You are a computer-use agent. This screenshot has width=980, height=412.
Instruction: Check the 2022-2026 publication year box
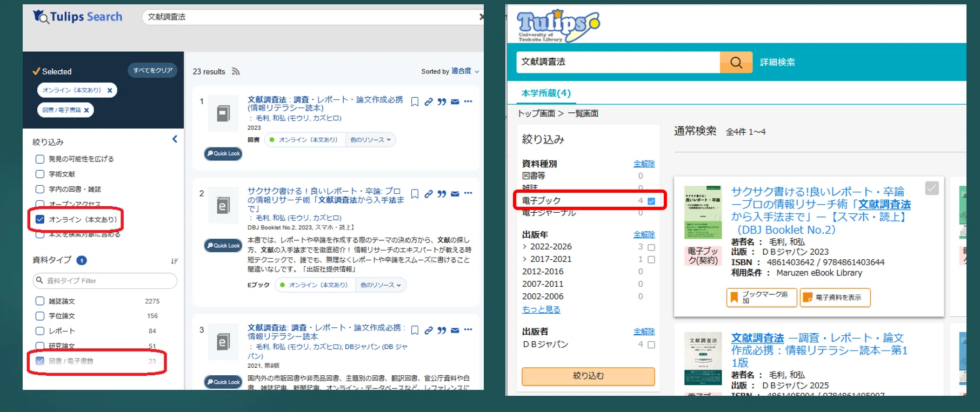pos(651,247)
